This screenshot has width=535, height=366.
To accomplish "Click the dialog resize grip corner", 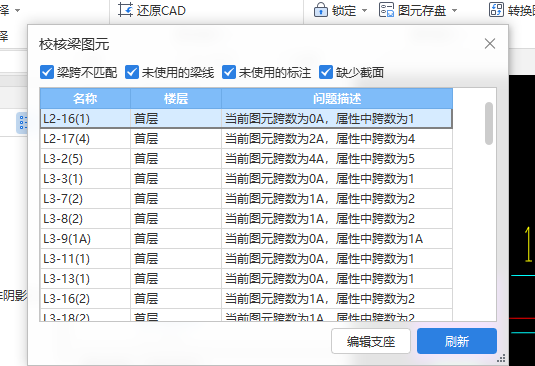I will 501,358.
